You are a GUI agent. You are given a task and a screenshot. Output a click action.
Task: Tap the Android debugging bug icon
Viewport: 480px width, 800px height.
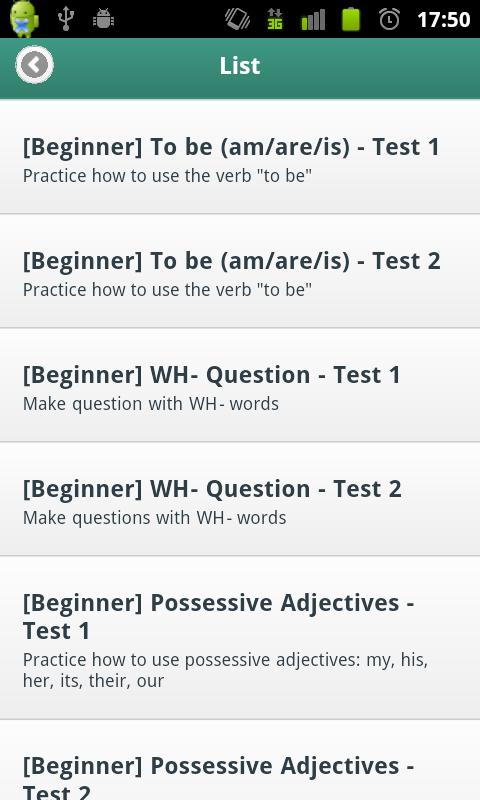(103, 19)
